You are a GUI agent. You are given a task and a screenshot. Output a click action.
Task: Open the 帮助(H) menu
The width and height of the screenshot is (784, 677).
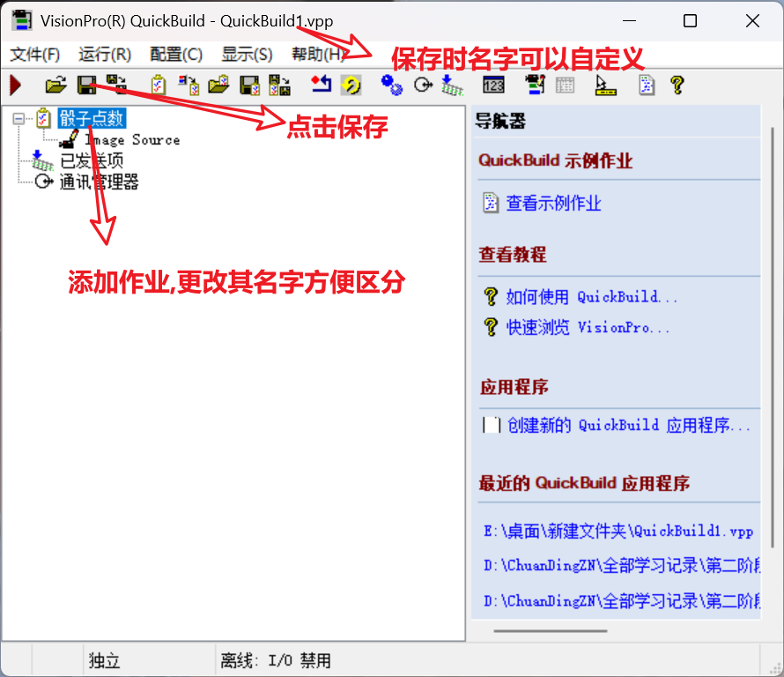pyautogui.click(x=318, y=54)
